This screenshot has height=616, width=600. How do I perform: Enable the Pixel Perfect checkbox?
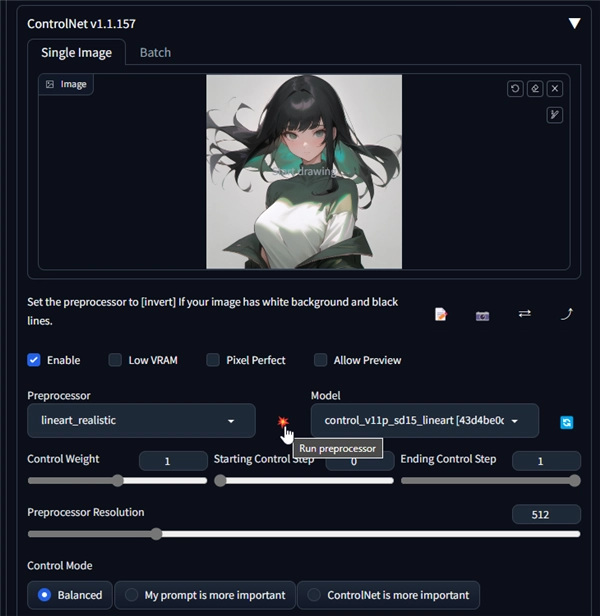coord(213,360)
